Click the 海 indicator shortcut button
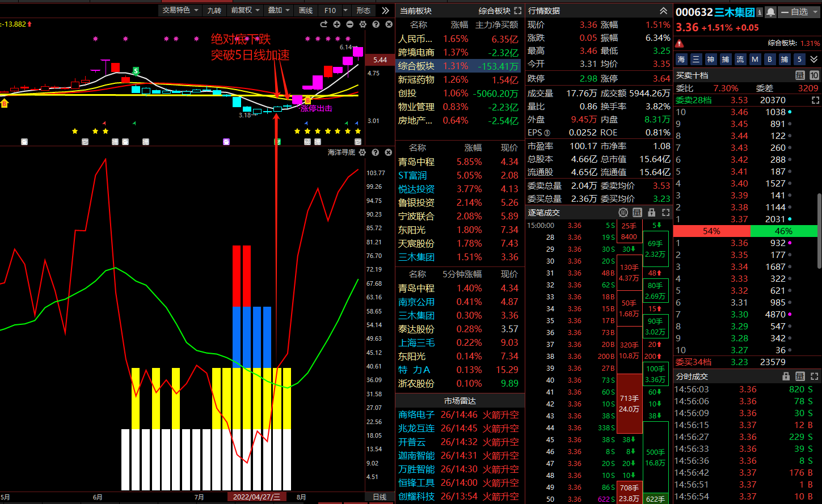Screen dimensions: 822x504 pos(681,59)
